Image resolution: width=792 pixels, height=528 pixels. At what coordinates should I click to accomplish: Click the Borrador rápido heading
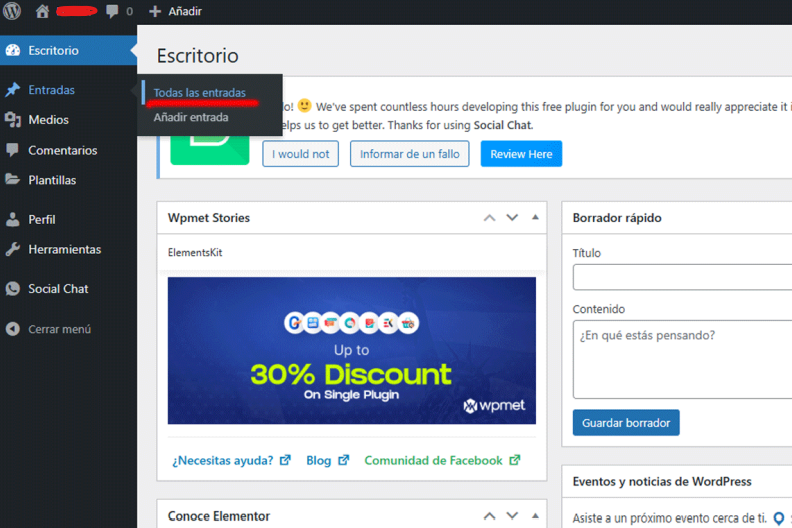tap(617, 218)
